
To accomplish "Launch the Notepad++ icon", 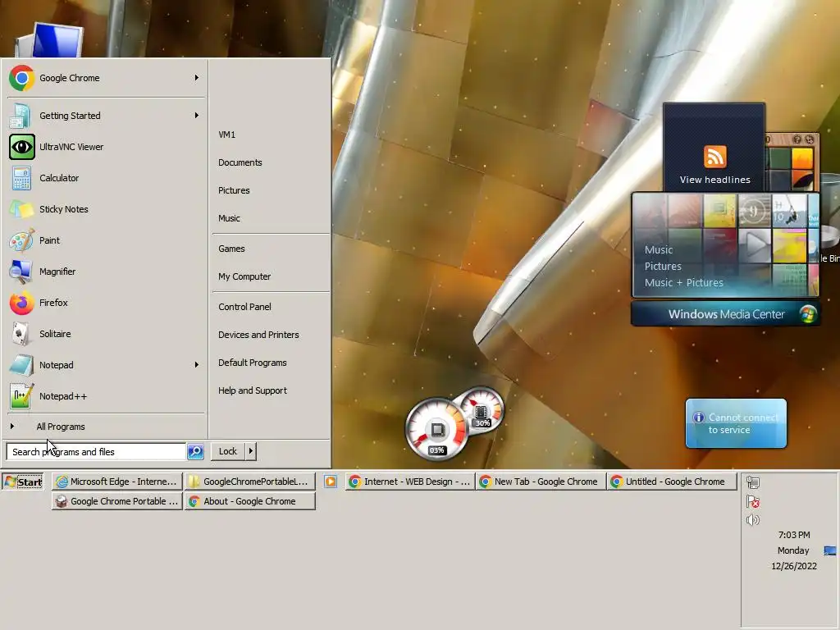I will (21, 396).
